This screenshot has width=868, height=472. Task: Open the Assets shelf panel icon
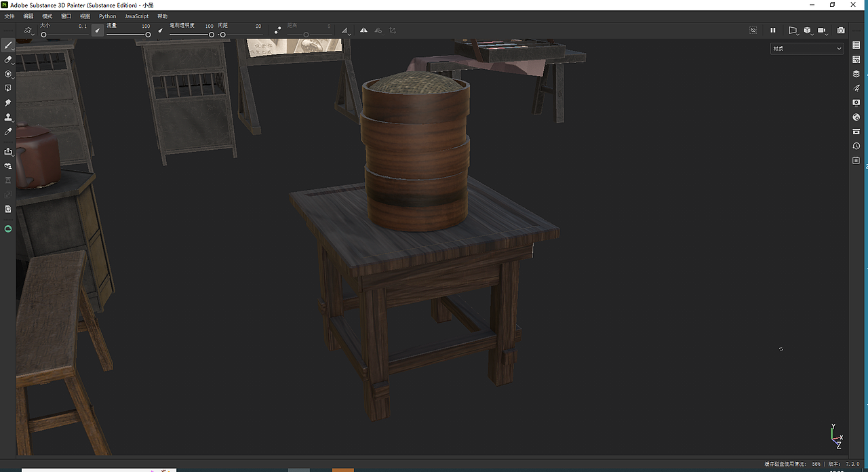(x=856, y=132)
